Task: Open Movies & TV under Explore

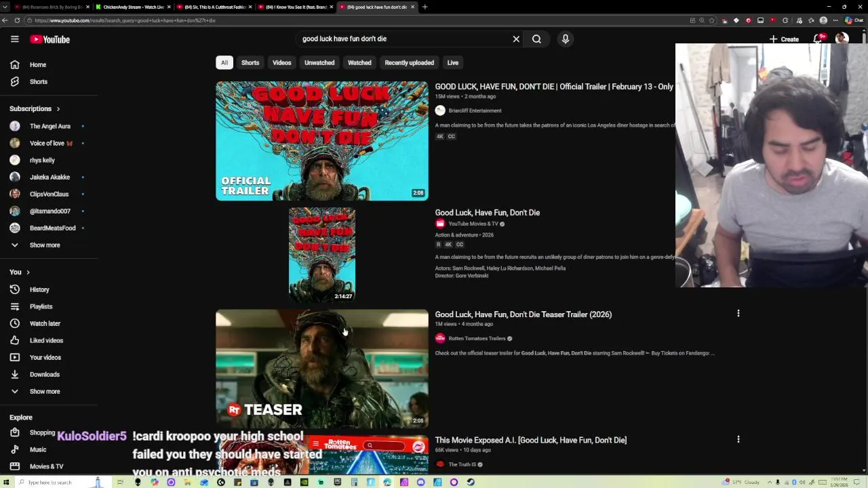Action: pos(46,466)
